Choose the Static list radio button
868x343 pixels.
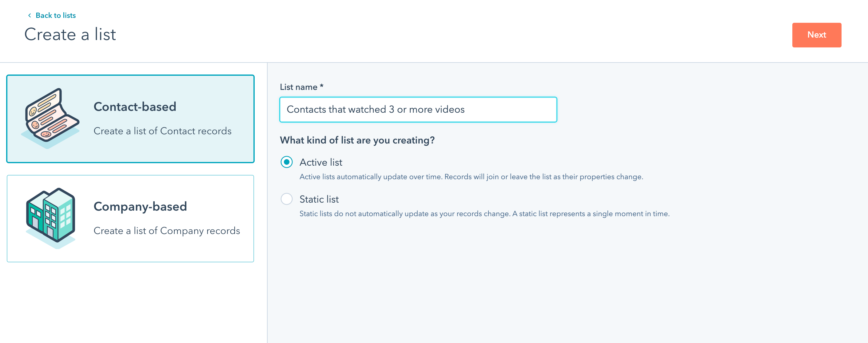[286, 199]
